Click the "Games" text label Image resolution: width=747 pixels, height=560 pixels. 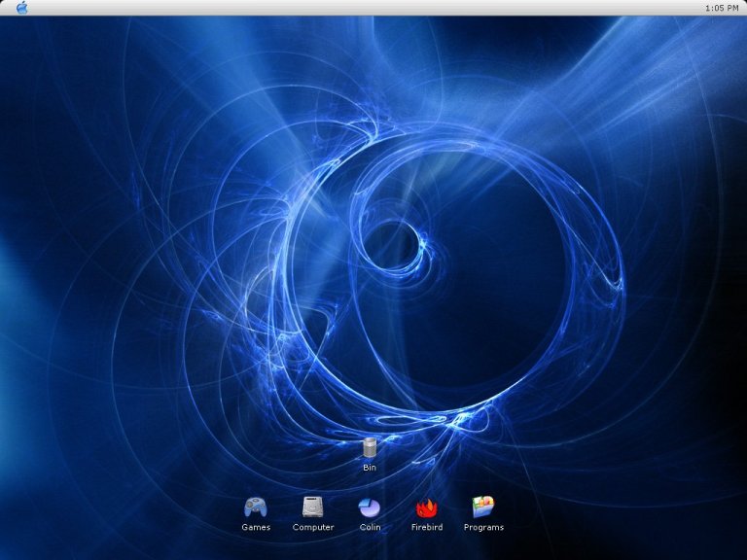[256, 528]
